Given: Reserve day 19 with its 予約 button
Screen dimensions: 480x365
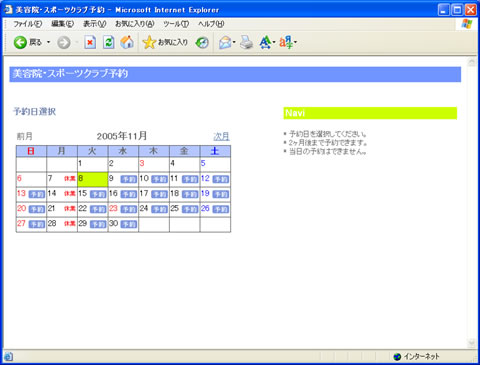Looking at the screenshot, I should [x=221, y=194].
